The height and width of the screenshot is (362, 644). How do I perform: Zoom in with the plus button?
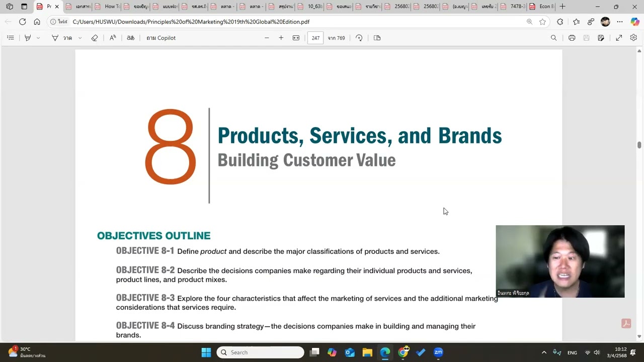281,38
